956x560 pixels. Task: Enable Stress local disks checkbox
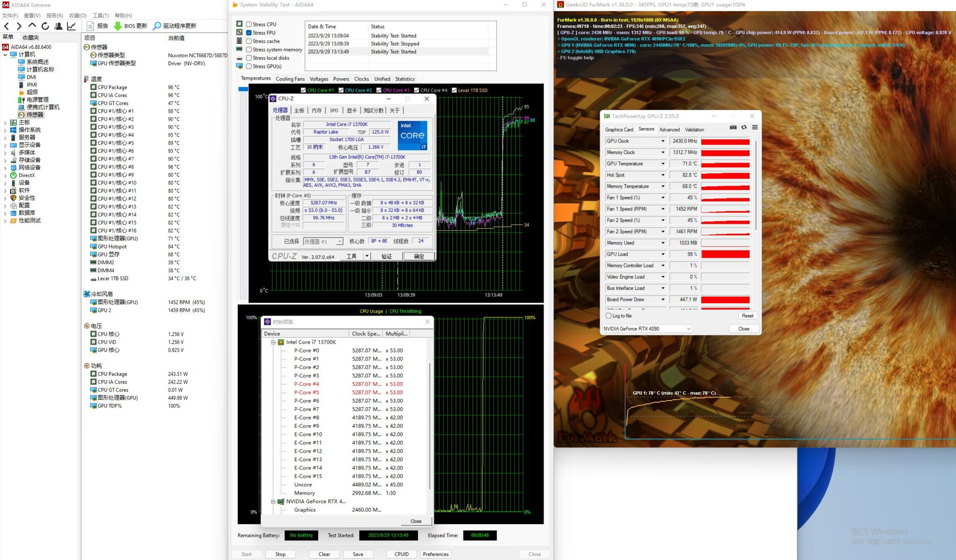(249, 58)
